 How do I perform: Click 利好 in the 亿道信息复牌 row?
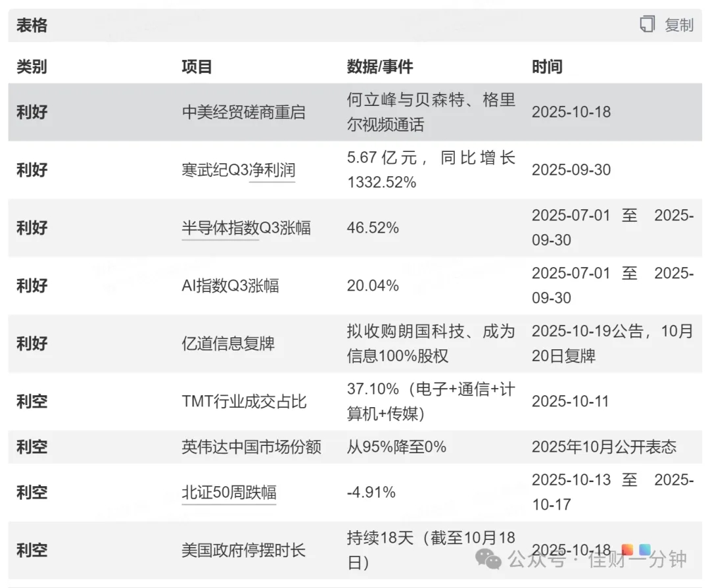(32, 343)
